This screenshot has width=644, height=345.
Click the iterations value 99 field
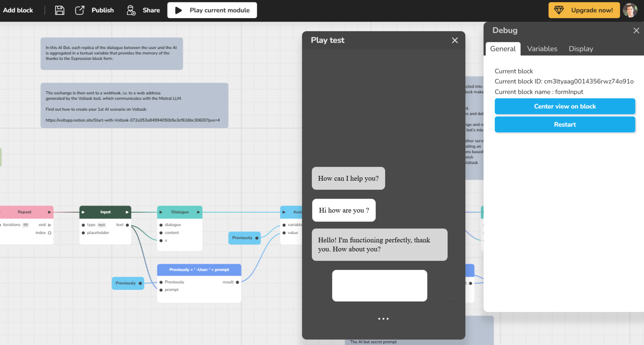[x=25, y=225]
